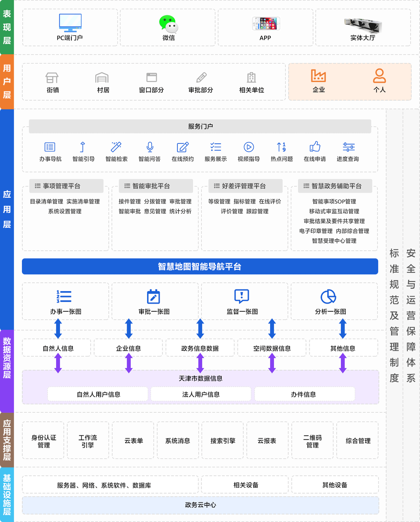Click the 其他设备 box
The height and width of the screenshot is (522, 420).
tap(335, 485)
